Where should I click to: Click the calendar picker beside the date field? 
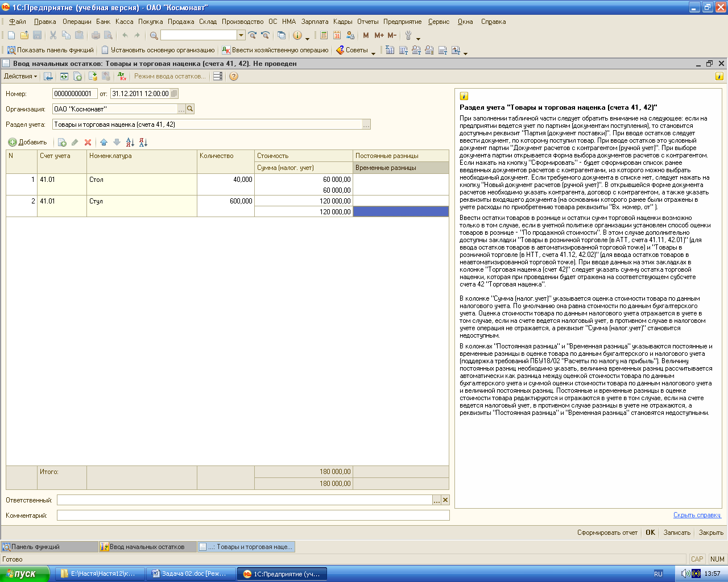(x=174, y=94)
